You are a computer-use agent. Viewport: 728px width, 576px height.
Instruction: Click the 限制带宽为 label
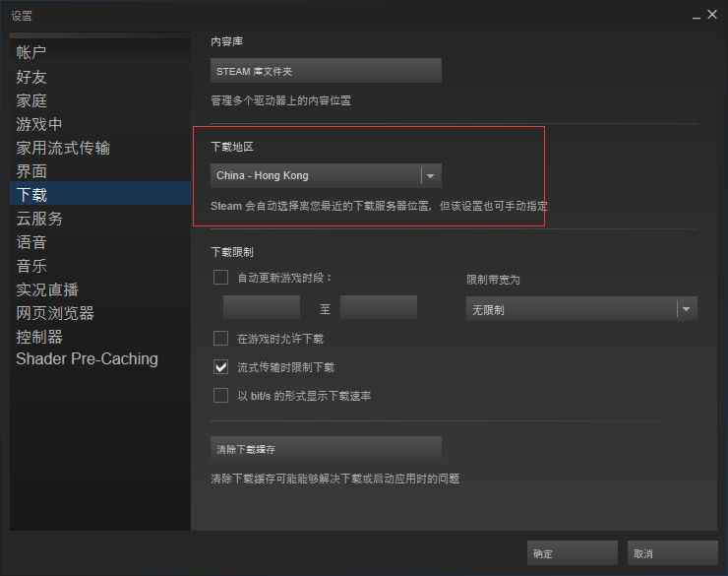tap(493, 280)
